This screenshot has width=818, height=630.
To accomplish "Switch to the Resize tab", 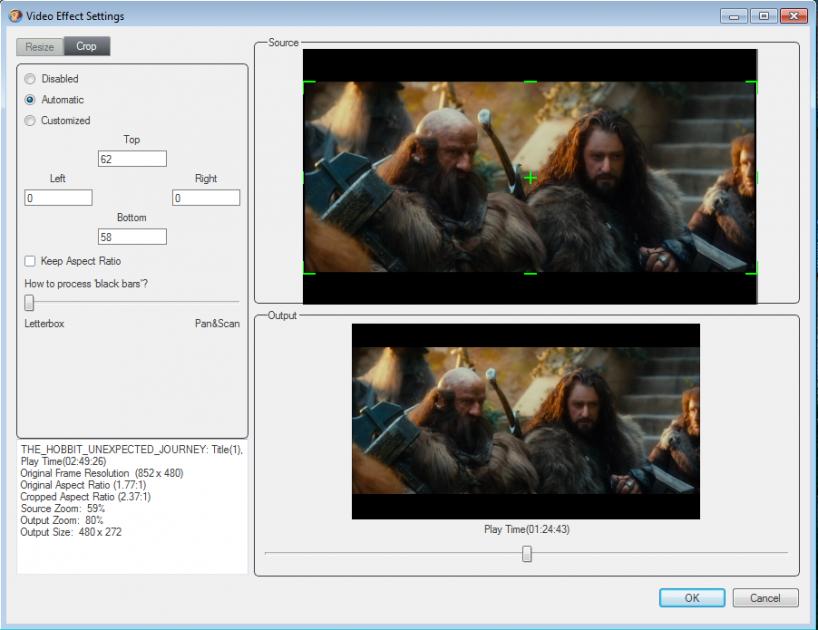I will pyautogui.click(x=40, y=47).
